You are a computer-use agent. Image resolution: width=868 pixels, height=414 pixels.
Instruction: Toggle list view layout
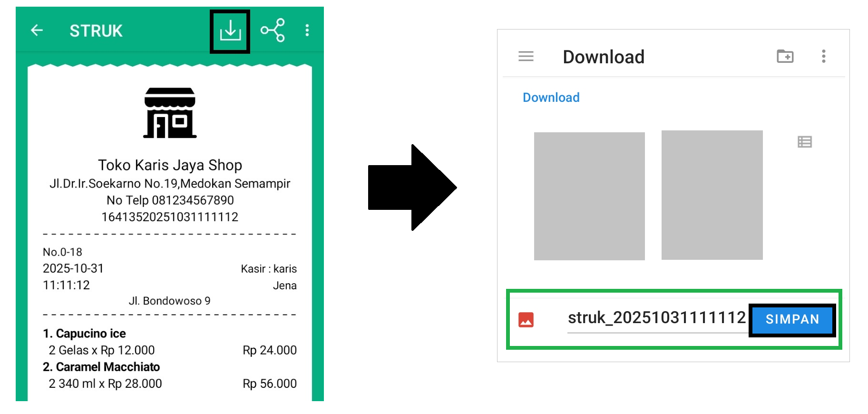[804, 142]
